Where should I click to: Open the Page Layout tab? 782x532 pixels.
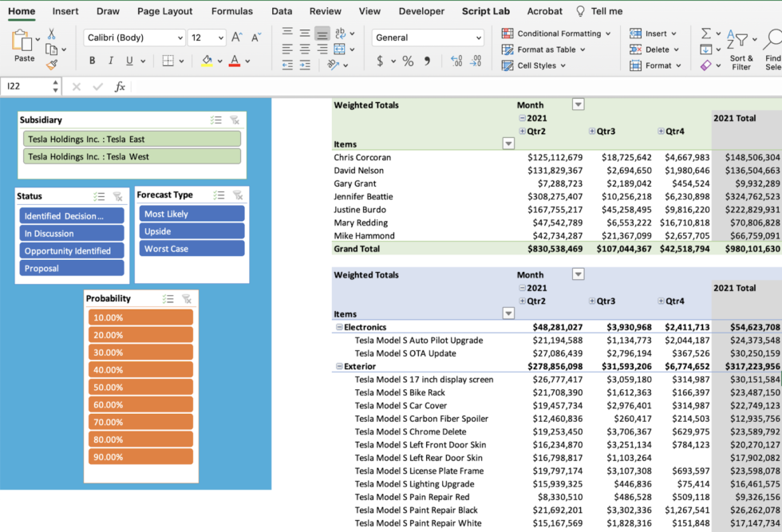point(164,11)
